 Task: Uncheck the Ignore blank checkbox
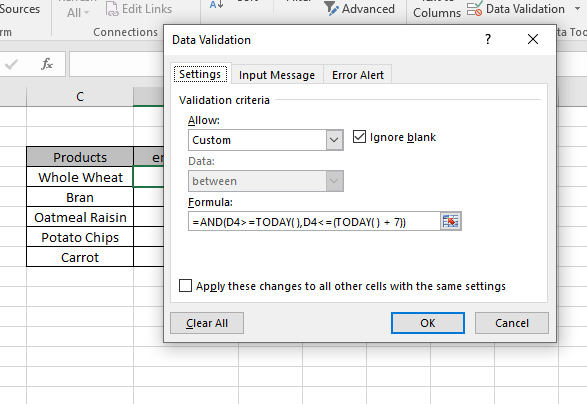coord(359,137)
